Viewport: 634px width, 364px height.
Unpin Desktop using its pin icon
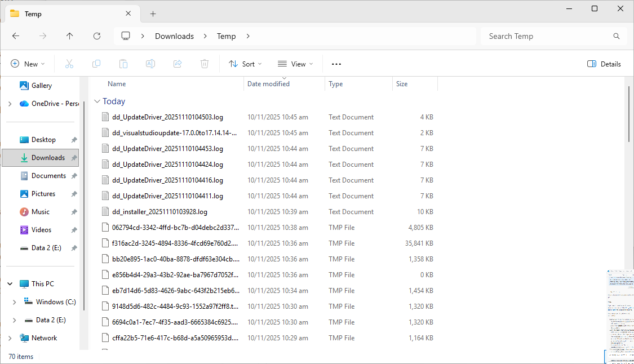tap(74, 140)
